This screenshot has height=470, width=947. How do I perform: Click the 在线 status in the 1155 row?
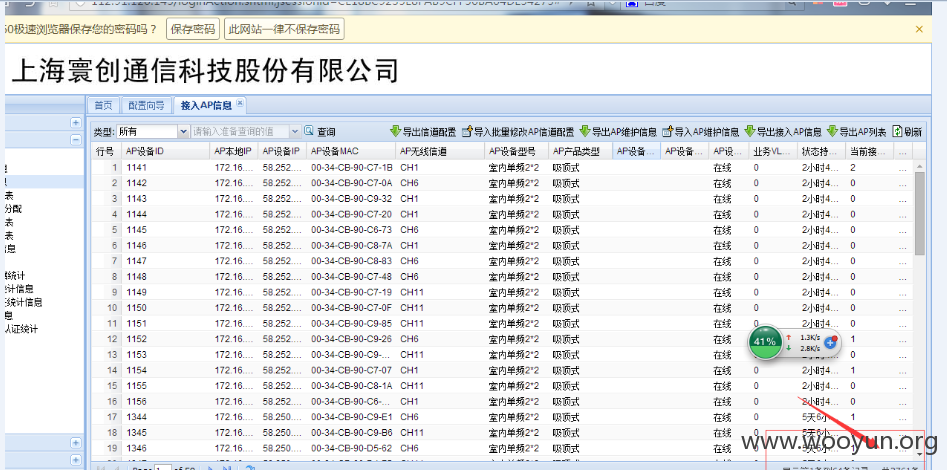pyautogui.click(x=722, y=386)
